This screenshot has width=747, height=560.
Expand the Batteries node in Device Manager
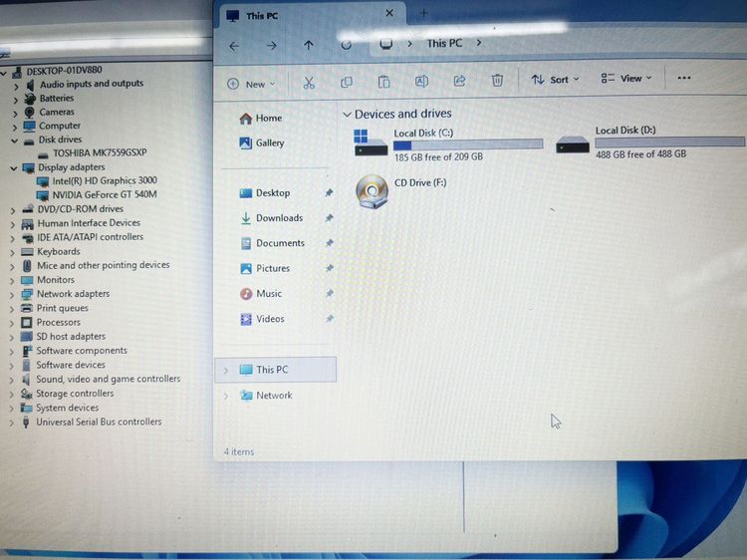(x=15, y=100)
